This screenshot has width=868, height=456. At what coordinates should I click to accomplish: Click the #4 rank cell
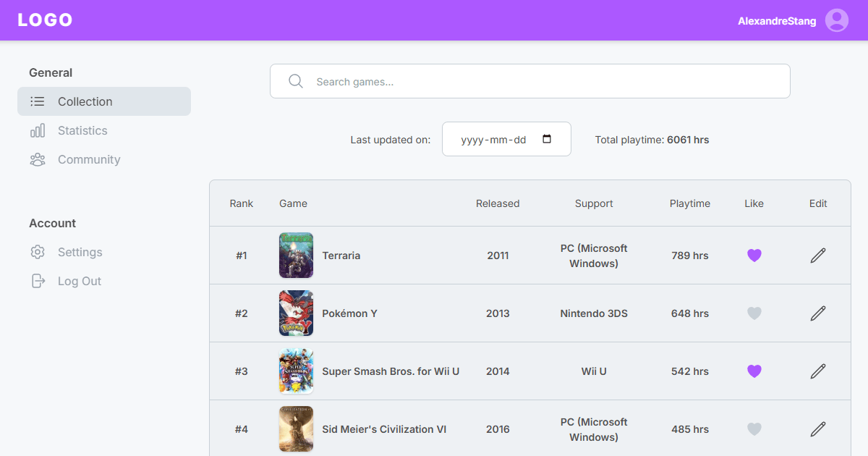(x=242, y=429)
